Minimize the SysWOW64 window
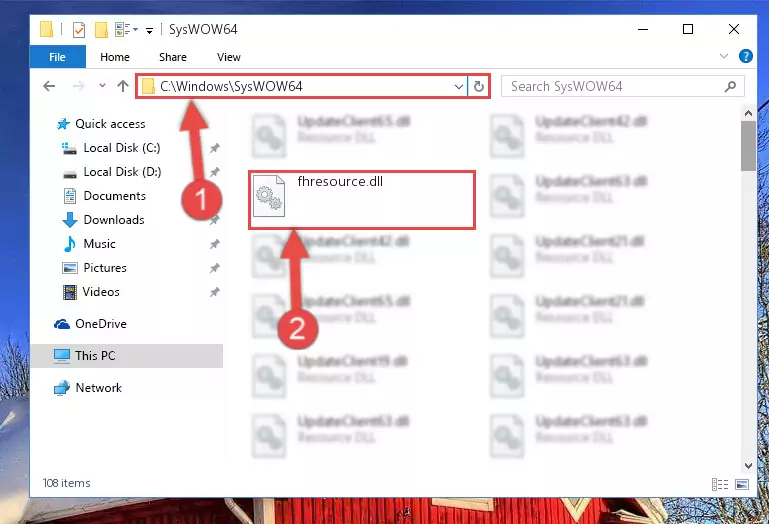 tap(642, 29)
